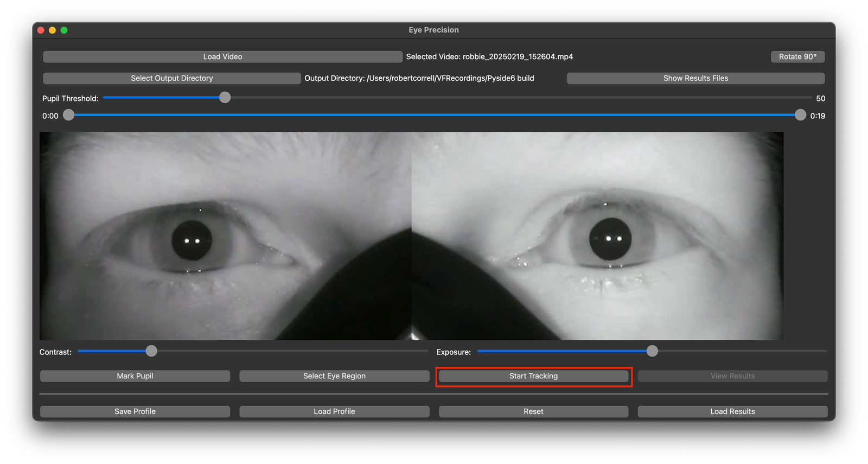Viewport: 868px width, 464px height.
Task: Load Results from disk
Action: (732, 411)
